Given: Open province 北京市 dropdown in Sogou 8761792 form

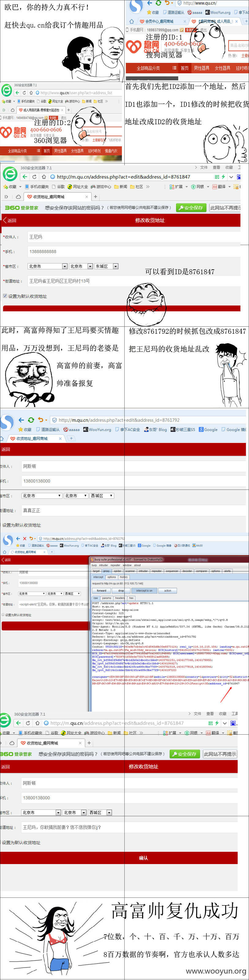Looking at the screenshot, I should coord(41,496).
